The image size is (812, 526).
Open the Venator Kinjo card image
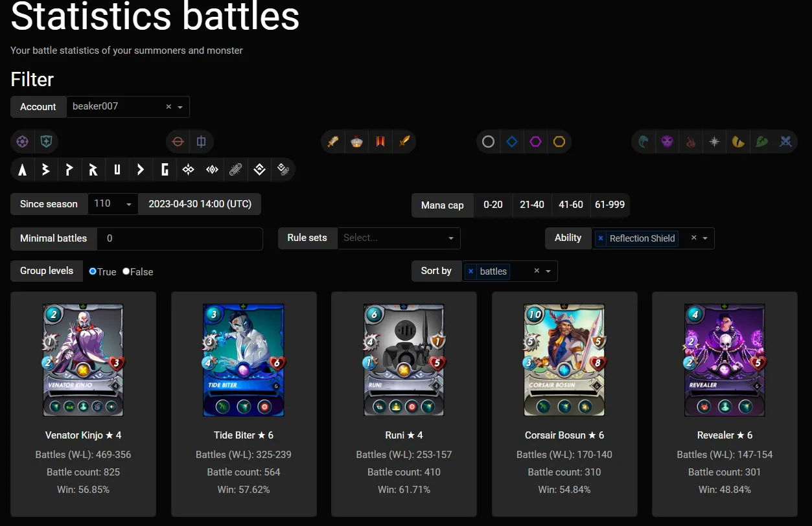coord(84,360)
